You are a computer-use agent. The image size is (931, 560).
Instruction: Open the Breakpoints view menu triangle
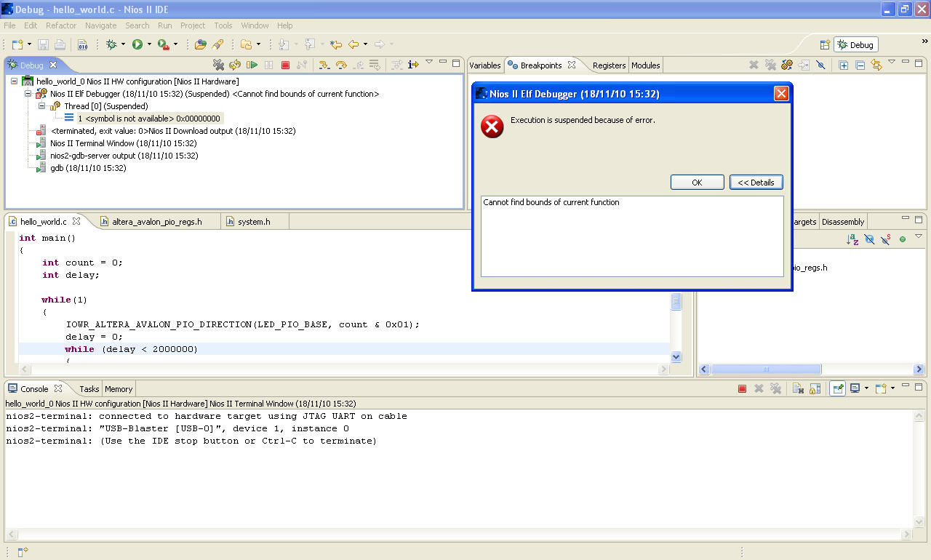tap(892, 62)
